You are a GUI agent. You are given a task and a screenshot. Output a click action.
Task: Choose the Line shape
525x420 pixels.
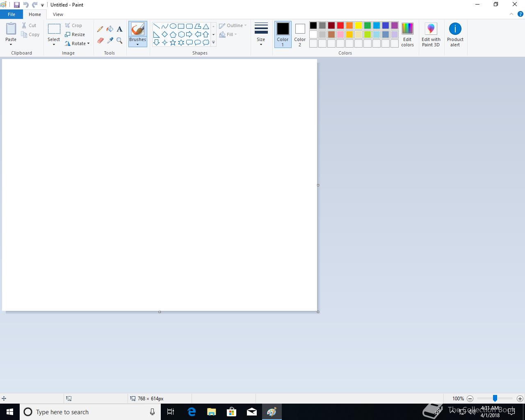pos(156,26)
